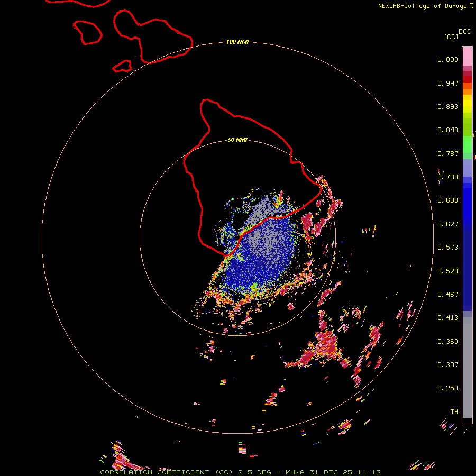Click the CORRELATION COEFFICIENT (CC) caption text
The width and height of the screenshot is (476, 476).
click(x=167, y=472)
